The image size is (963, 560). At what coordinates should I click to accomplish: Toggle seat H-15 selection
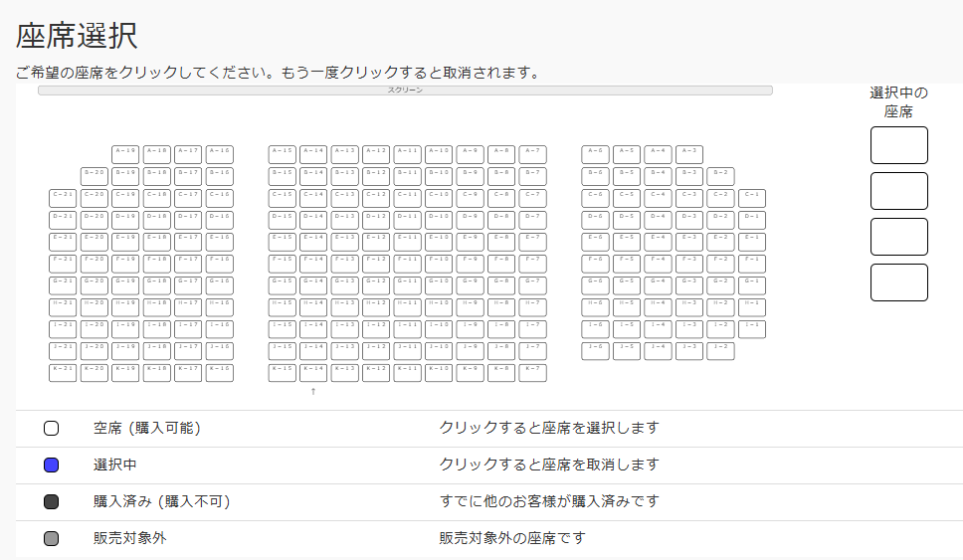pyautogui.click(x=282, y=306)
